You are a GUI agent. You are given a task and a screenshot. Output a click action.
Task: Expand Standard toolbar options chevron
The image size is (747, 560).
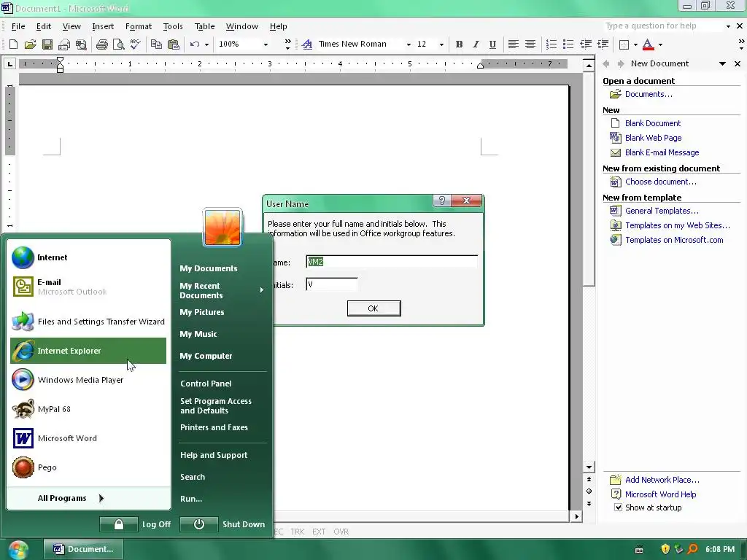(x=287, y=44)
